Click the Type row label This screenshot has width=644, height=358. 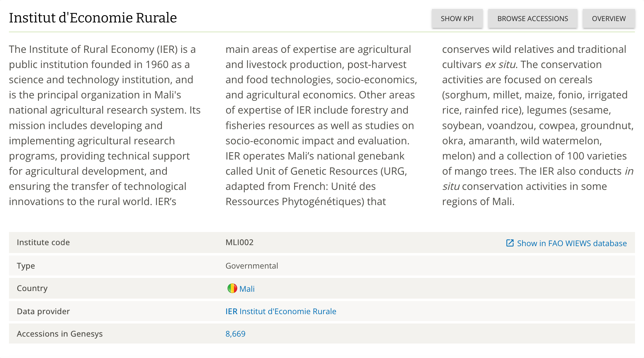point(26,266)
